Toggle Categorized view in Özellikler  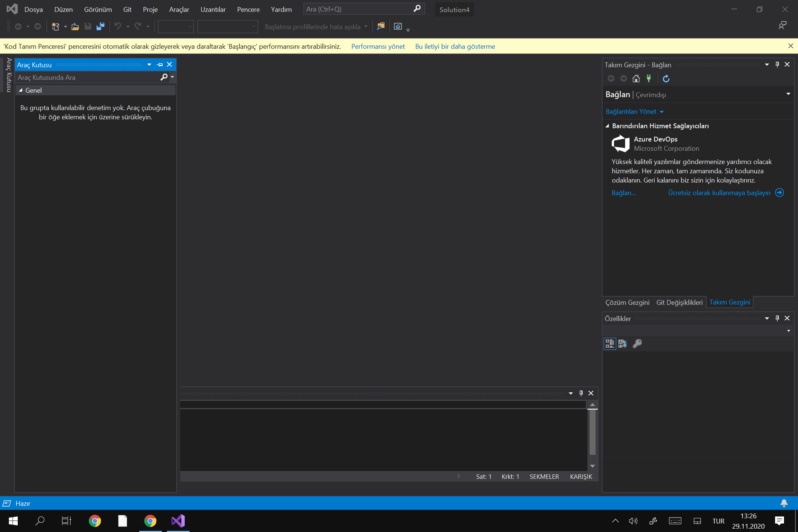(610, 344)
